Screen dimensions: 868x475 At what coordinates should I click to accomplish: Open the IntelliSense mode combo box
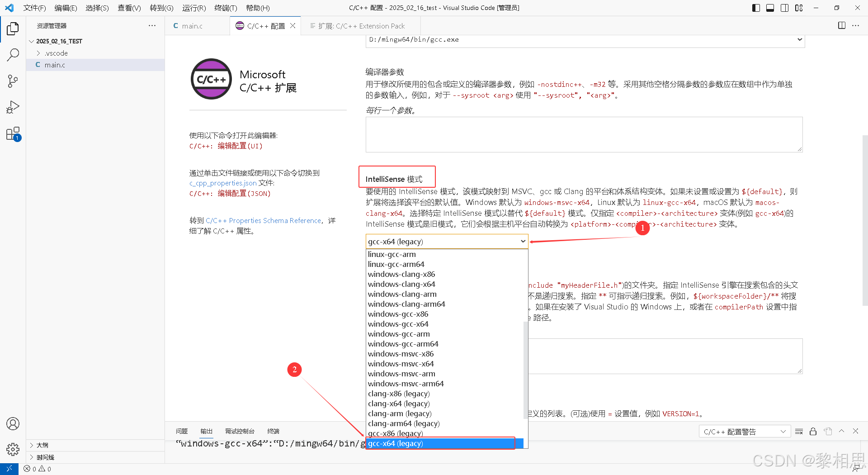point(447,242)
